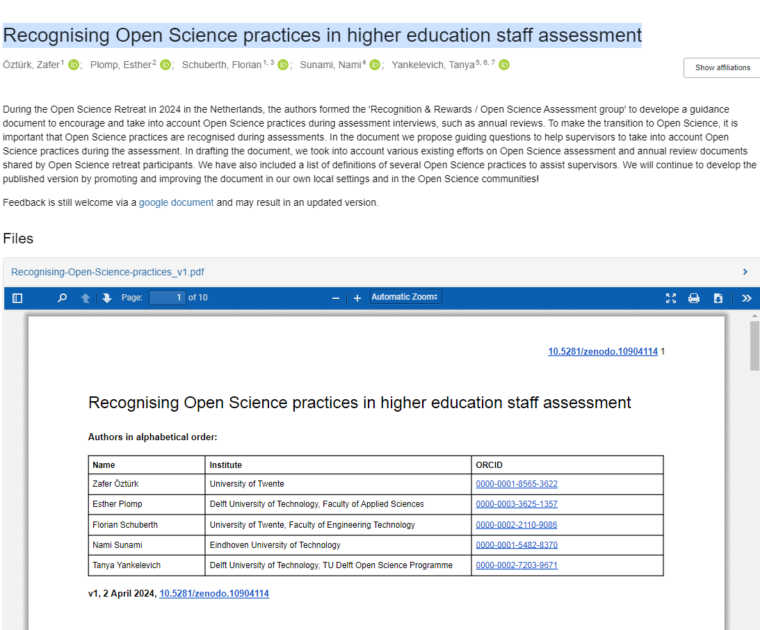Open the google document feedback link
Image resolution: width=760 pixels, height=630 pixels.
[x=176, y=202]
